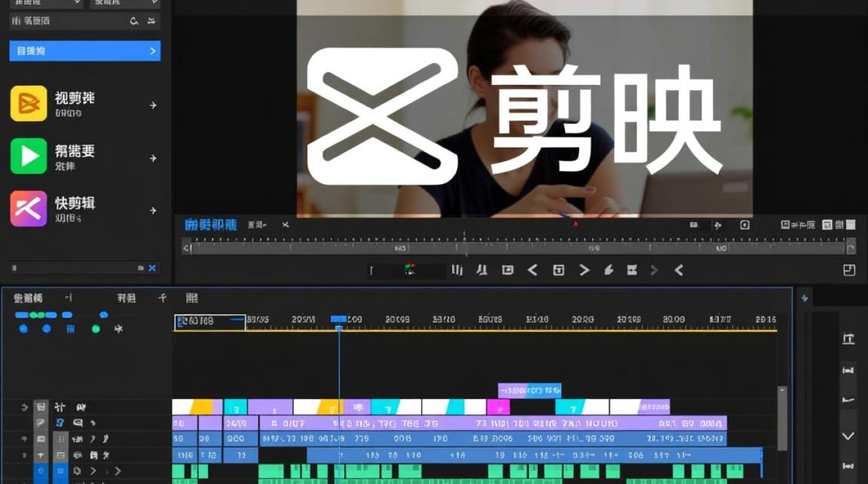Screen dimensions: 868x484
Task: Click the arrow on the 快剪辑 row
Action: [153, 210]
